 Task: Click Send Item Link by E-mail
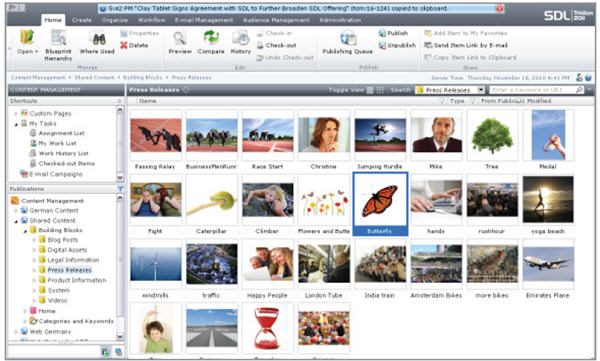click(x=466, y=45)
